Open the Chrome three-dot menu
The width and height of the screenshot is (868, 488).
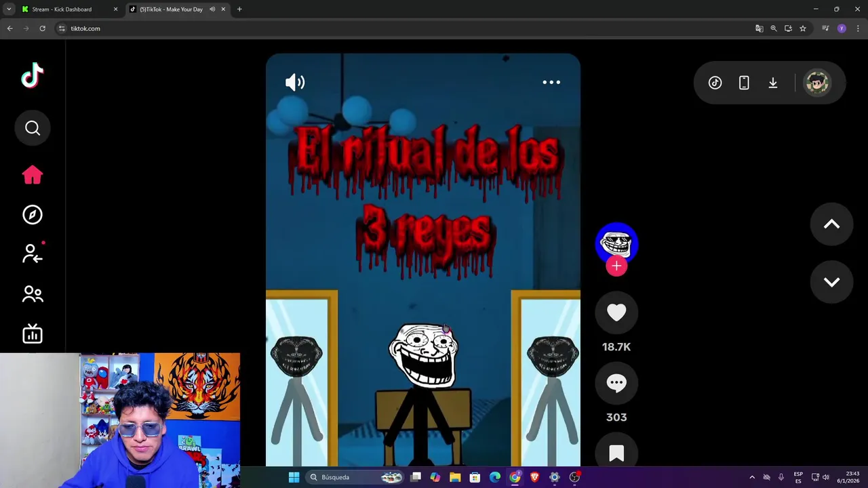pyautogui.click(x=858, y=28)
